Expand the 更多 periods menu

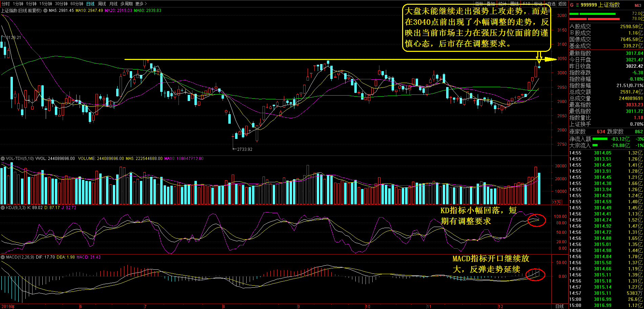[x=141, y=4]
